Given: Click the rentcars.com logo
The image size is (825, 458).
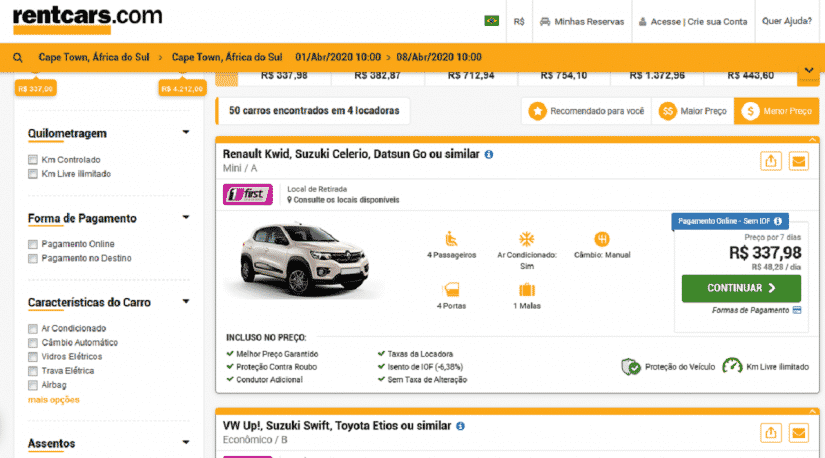Looking at the screenshot, I should pyautogui.click(x=88, y=20).
